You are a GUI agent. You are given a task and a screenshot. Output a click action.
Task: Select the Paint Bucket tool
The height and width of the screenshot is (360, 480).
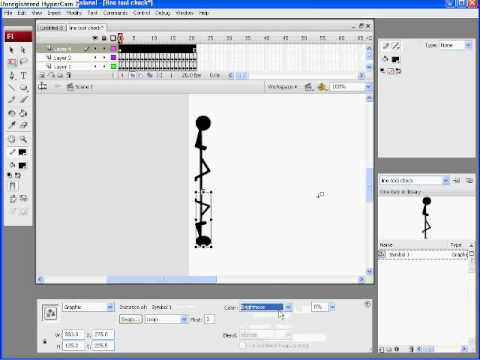tap(23, 113)
